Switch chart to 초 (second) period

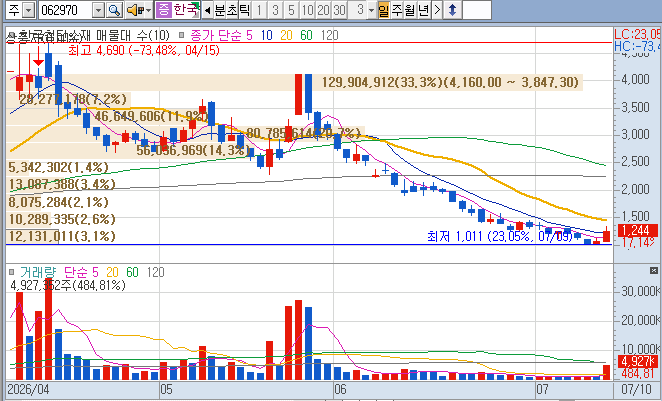(x=232, y=10)
